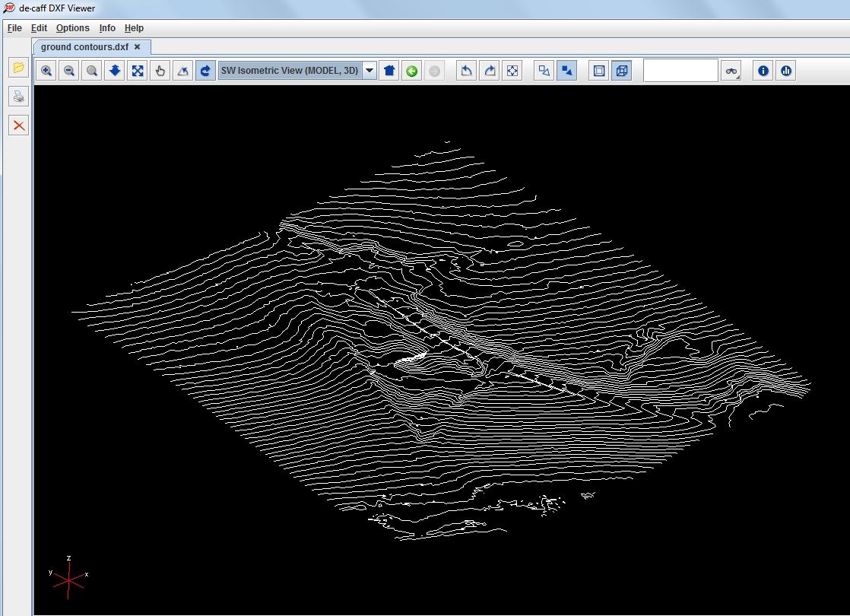Open the info circle icon
This screenshot has height=616, width=850.
[x=763, y=71]
